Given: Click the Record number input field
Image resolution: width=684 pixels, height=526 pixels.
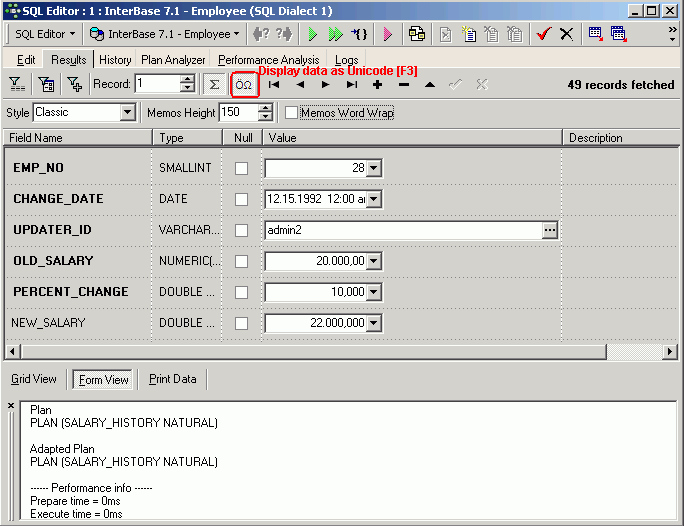Looking at the screenshot, I should pyautogui.click(x=158, y=84).
